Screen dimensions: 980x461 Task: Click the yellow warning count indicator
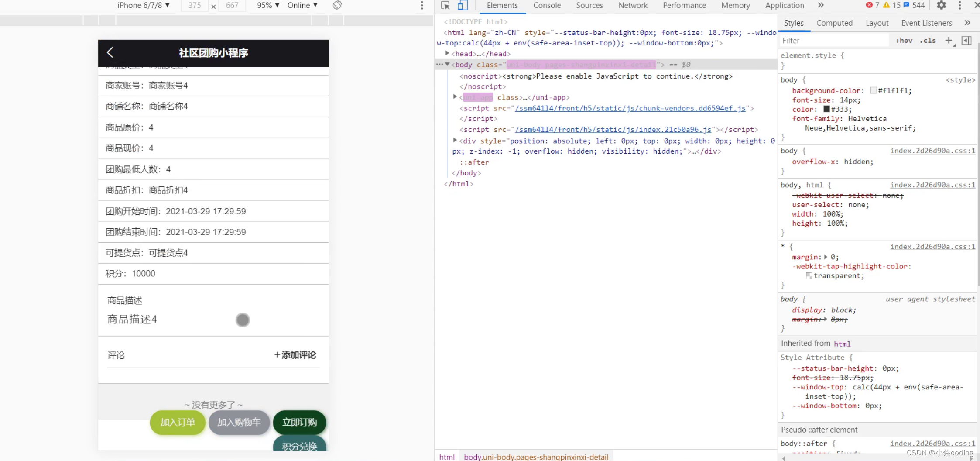pyautogui.click(x=891, y=5)
